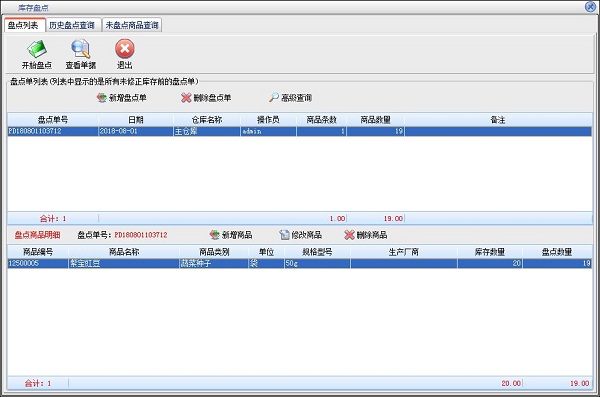Click the 开始盘点 green book icon
The height and width of the screenshot is (397, 600).
37,49
